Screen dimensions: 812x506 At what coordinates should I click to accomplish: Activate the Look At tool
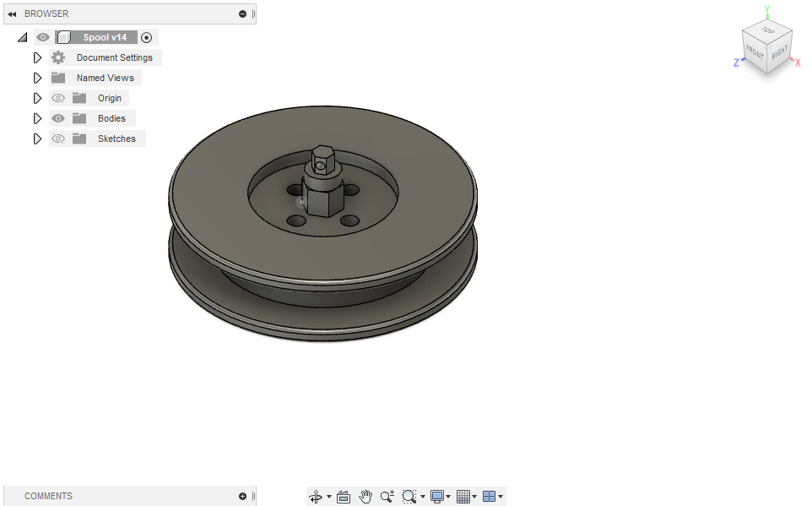tap(343, 497)
